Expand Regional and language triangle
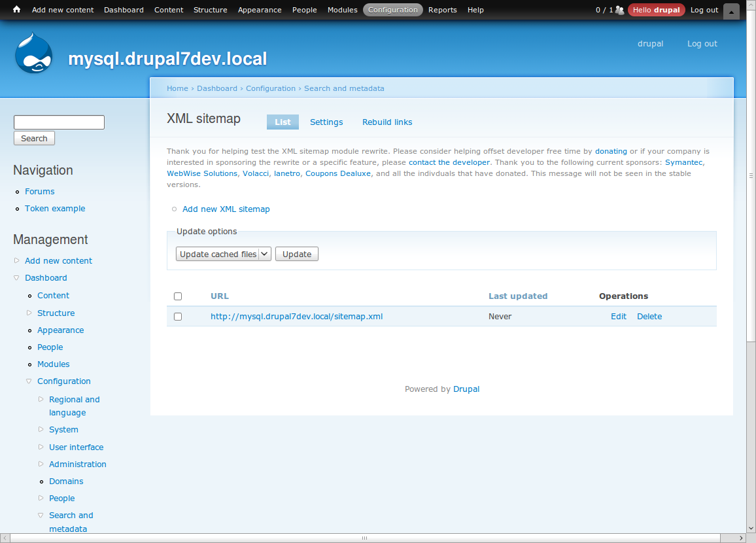Screen dimensions: 756x543 click(x=41, y=399)
